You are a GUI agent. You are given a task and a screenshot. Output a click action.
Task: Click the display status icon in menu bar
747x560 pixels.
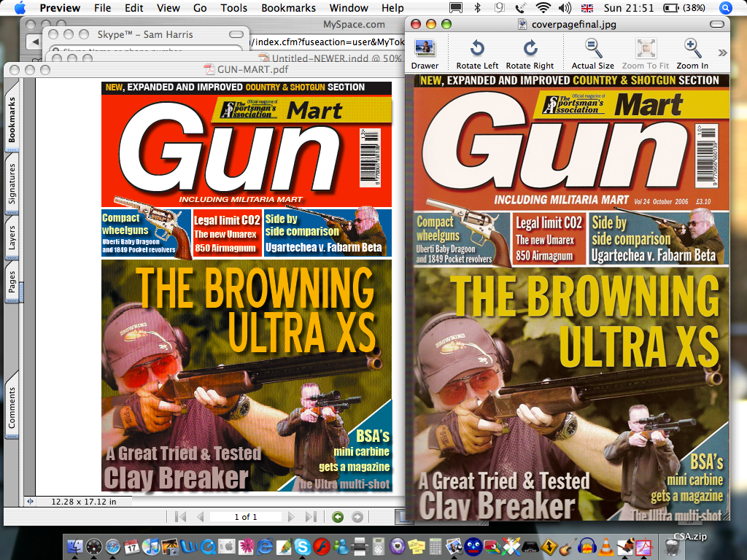(x=456, y=7)
